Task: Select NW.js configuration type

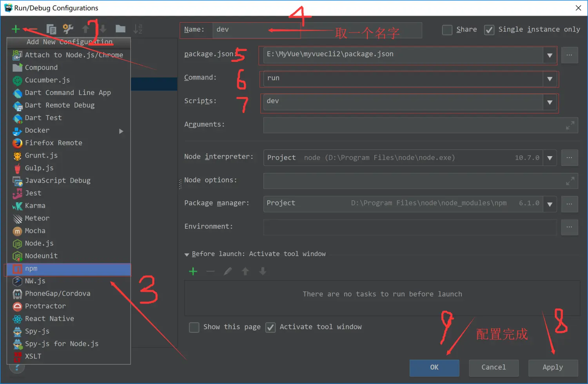Action: pyautogui.click(x=69, y=281)
